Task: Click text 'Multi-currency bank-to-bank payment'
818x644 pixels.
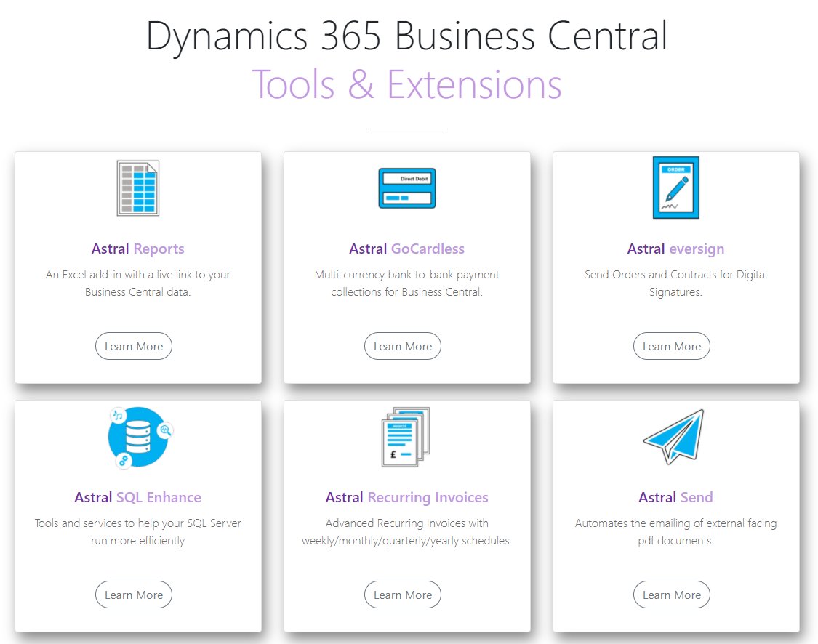Action: [407, 274]
